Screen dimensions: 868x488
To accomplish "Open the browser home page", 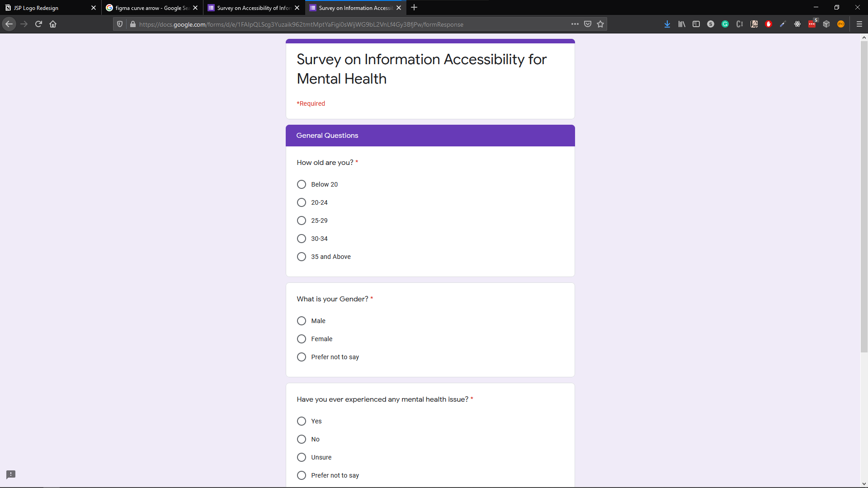I will click(53, 24).
